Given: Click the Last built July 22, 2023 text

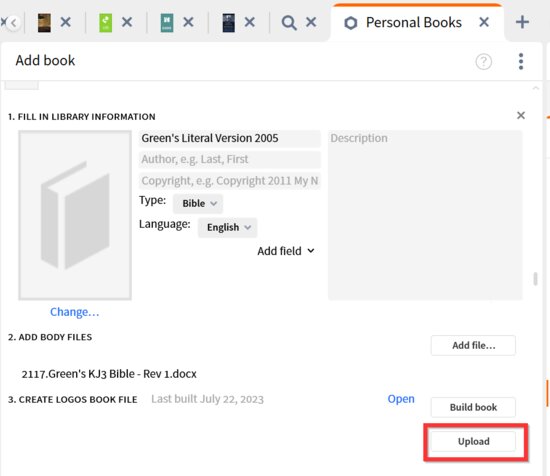Looking at the screenshot, I should click(207, 399).
